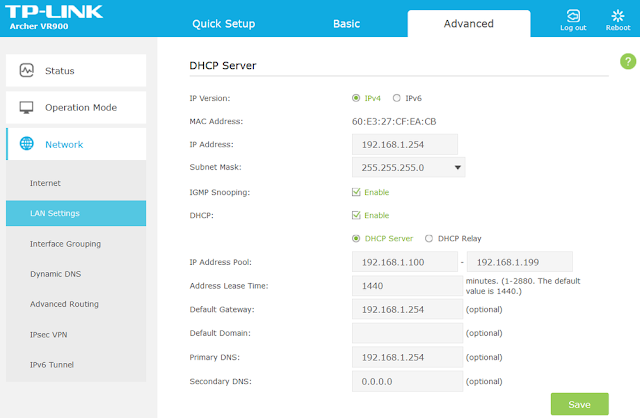Viewport: 640px width, 418px height.
Task: Click the Secondary DNS field
Action: pos(407,381)
